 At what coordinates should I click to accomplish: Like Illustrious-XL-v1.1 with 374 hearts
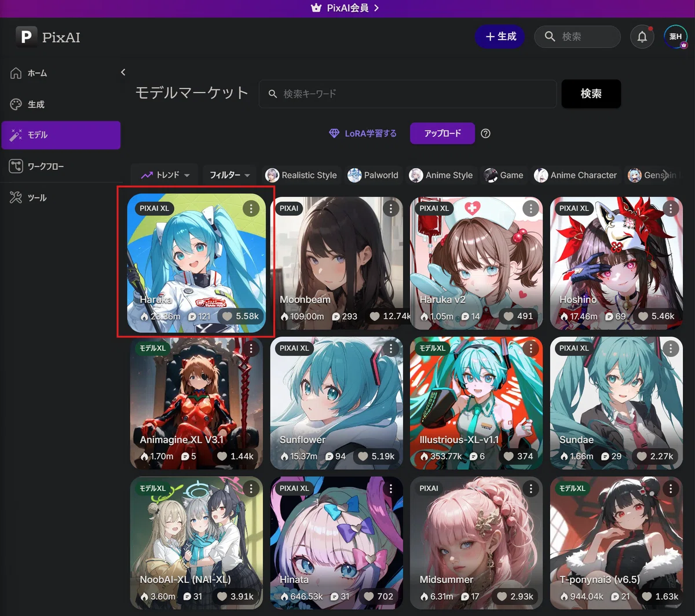[518, 457]
